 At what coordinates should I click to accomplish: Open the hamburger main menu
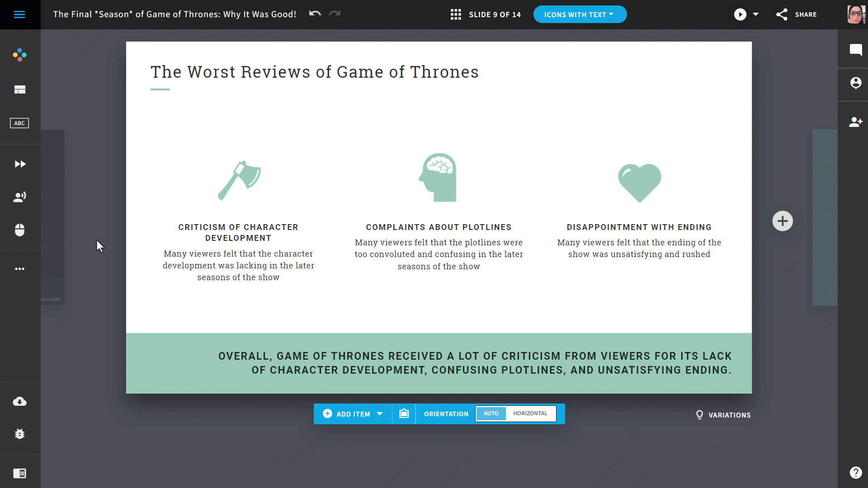click(x=19, y=14)
